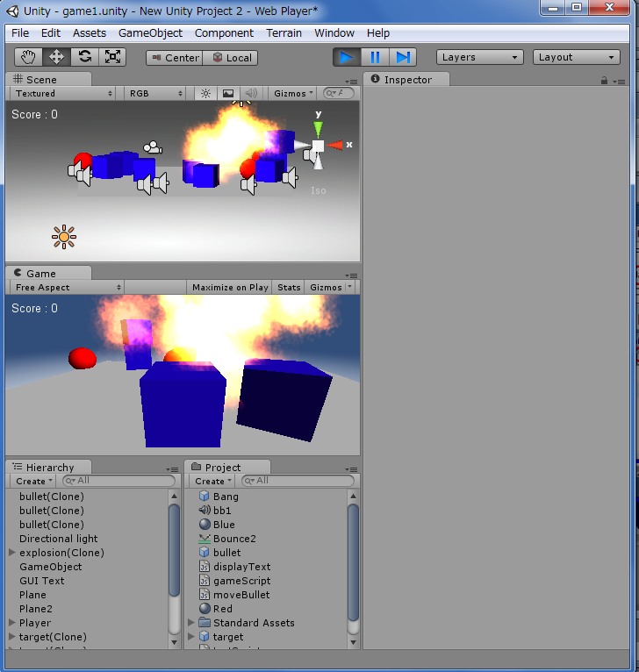Click the red X axis gizmo cone
The image size is (639, 672).
(335, 146)
